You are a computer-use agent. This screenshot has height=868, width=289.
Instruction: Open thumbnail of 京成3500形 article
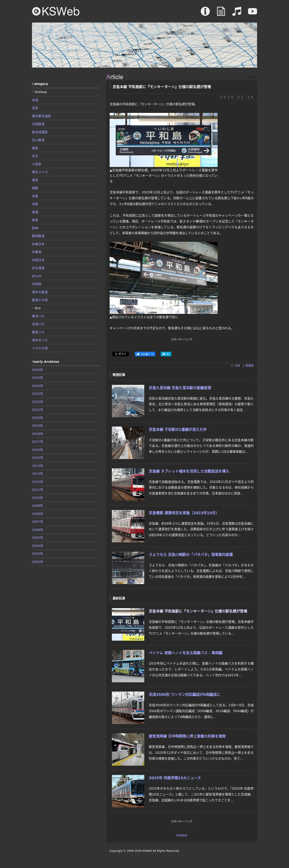tap(128, 708)
